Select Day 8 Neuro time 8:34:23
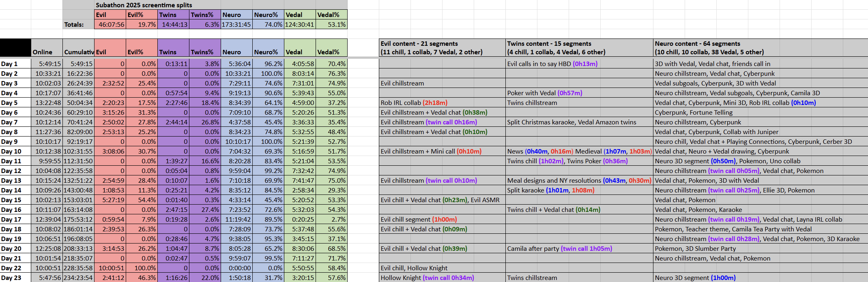The height and width of the screenshot is (282, 868). click(236, 132)
